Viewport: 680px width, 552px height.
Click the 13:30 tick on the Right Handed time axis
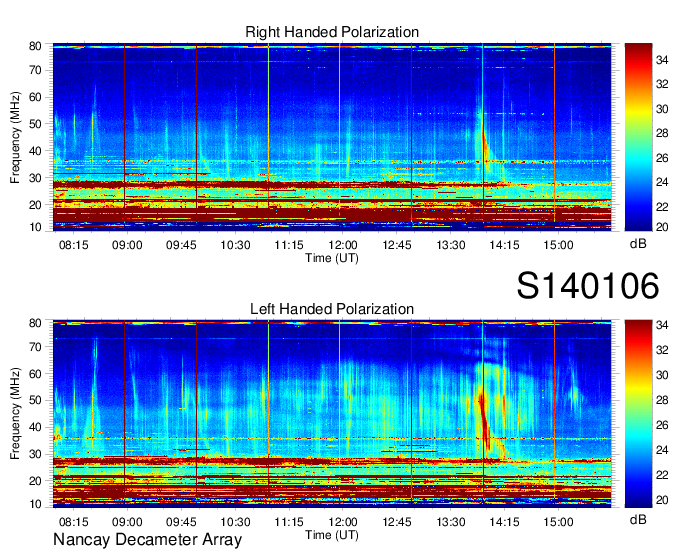pyautogui.click(x=451, y=245)
